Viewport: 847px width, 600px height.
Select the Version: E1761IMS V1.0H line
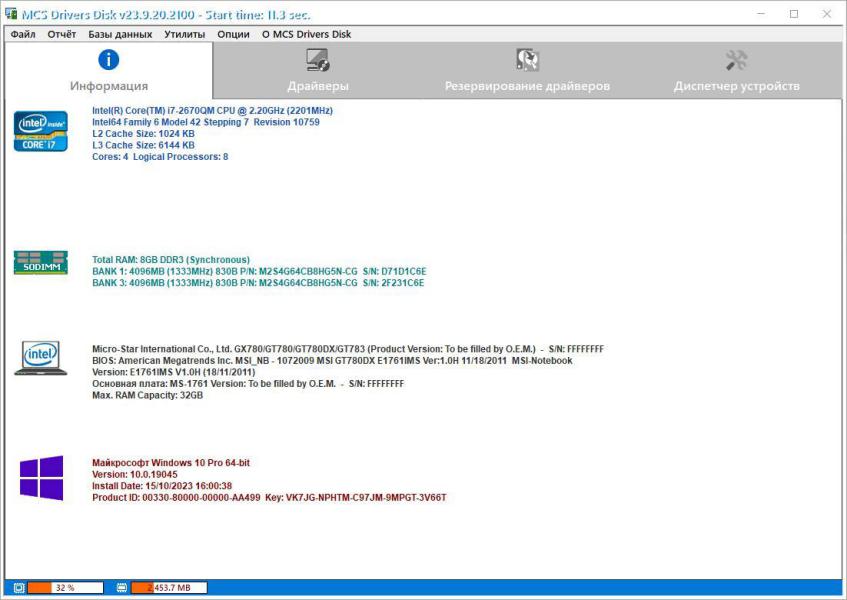coord(173,372)
